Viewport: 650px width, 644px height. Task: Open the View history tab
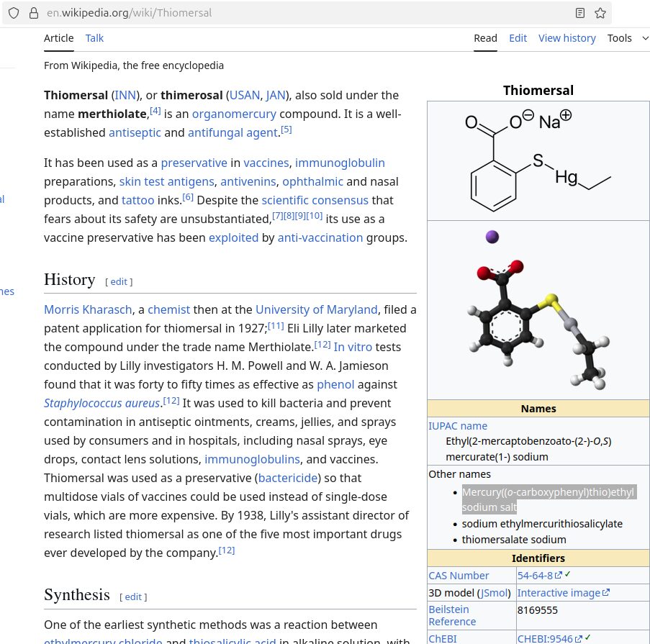[x=567, y=38]
